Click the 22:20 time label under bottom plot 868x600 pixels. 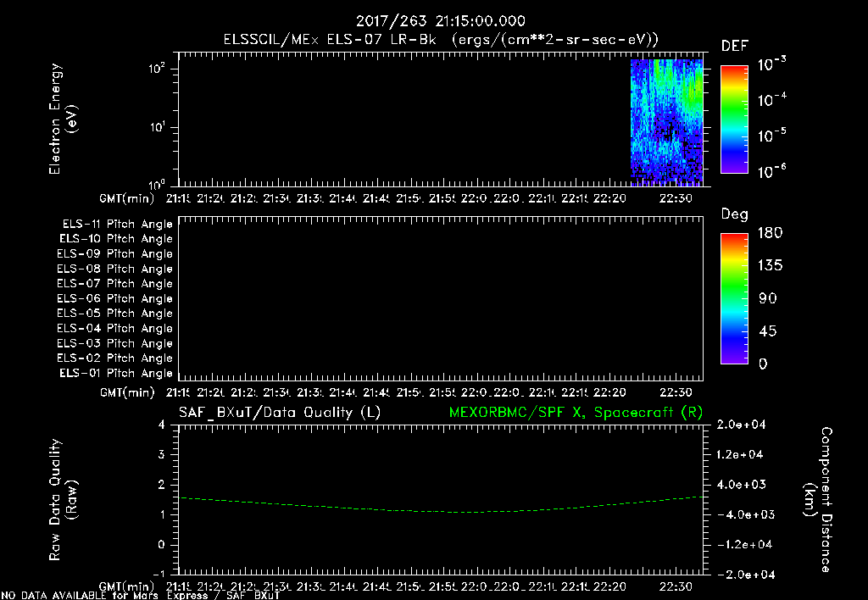click(609, 586)
